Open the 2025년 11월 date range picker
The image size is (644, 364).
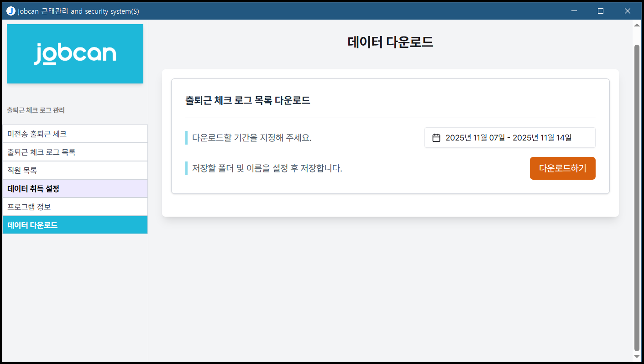click(509, 138)
